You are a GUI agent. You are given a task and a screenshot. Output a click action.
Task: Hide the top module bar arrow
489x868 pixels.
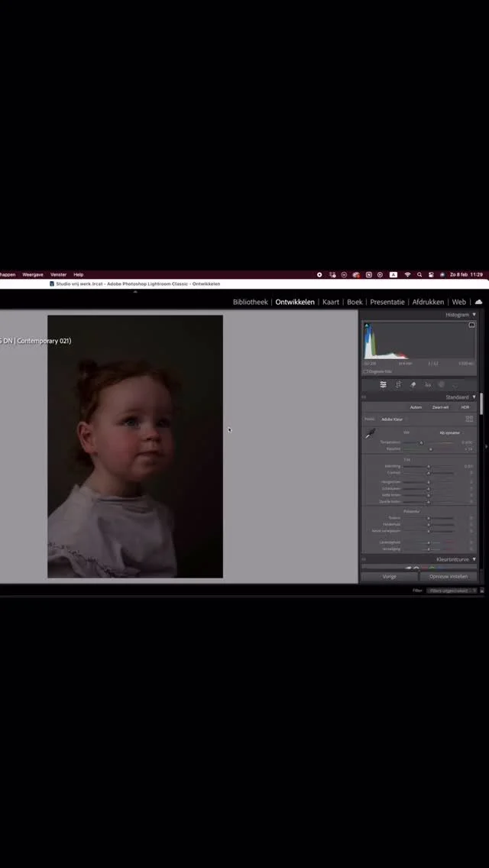135,291
